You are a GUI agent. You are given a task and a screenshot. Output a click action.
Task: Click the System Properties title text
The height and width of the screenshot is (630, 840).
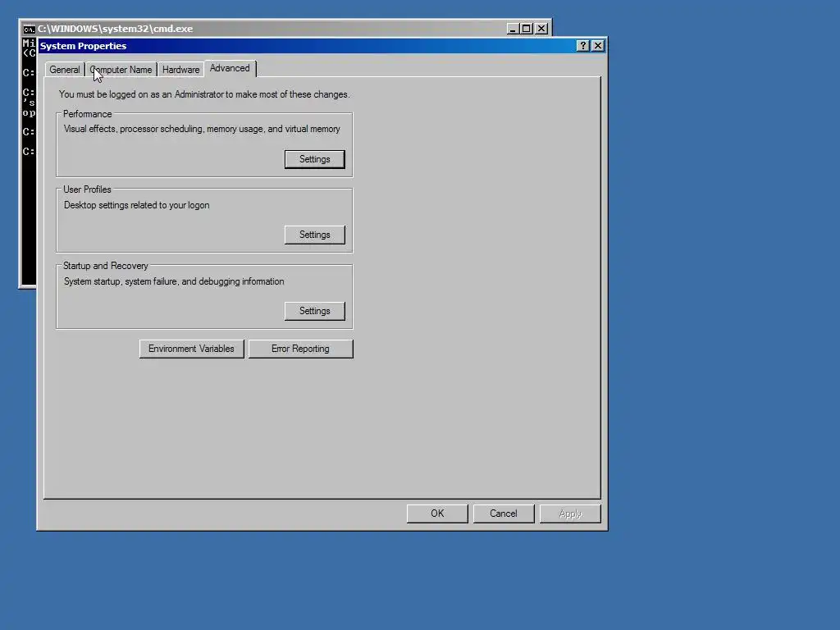83,46
